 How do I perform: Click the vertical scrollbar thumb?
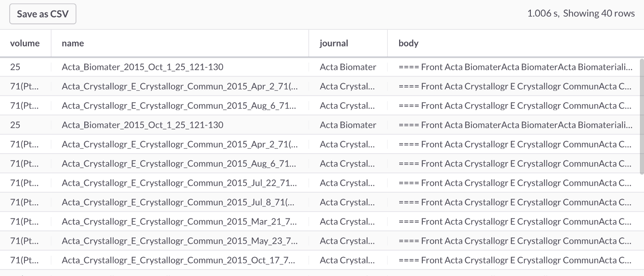coord(641,116)
